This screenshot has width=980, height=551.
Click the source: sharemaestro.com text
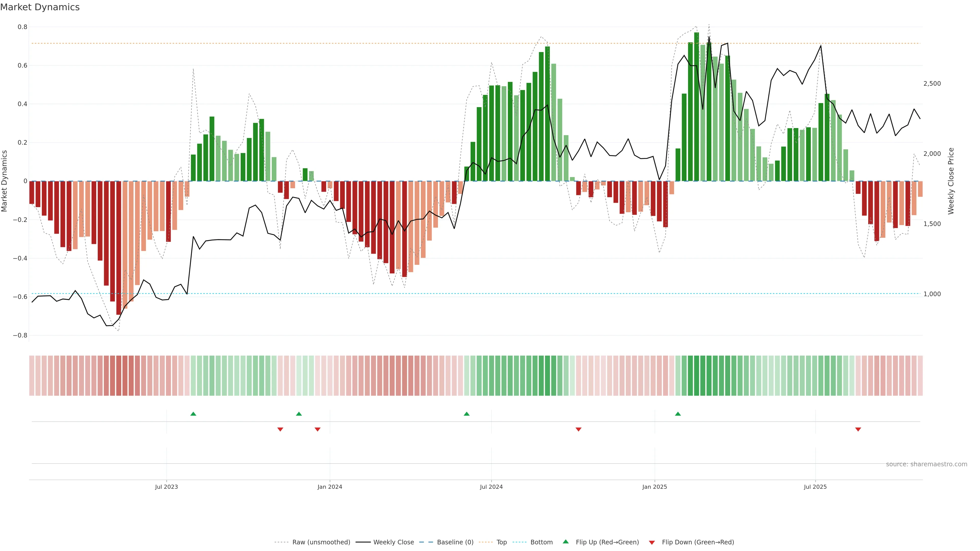coord(926,464)
